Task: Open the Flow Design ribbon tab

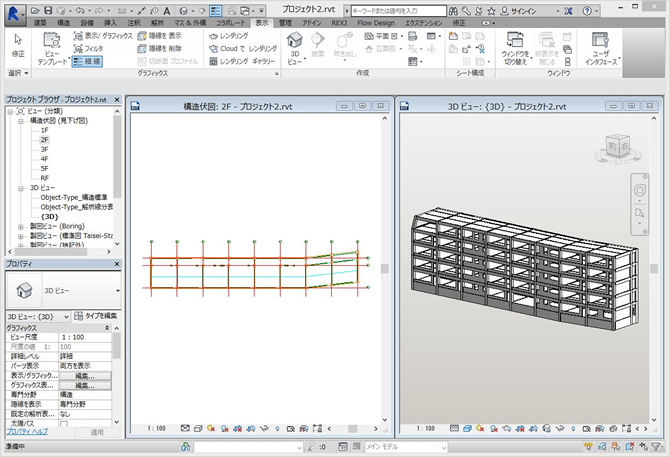Action: pos(376,23)
